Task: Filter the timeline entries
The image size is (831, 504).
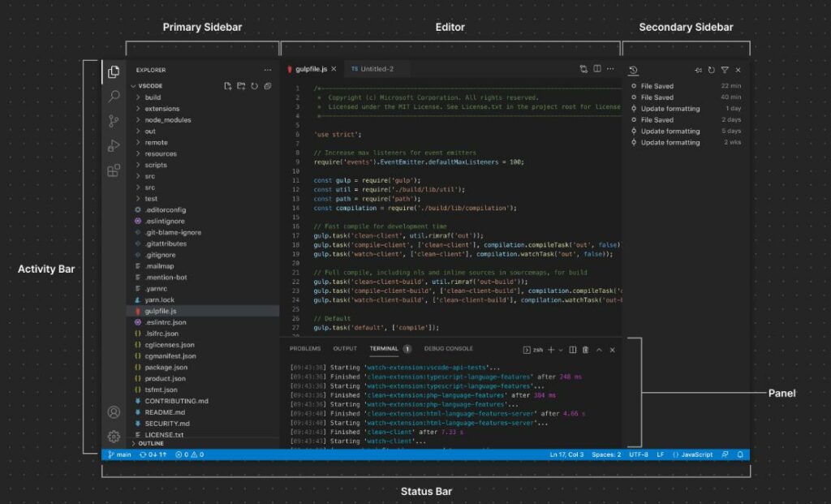Action: [x=725, y=70]
